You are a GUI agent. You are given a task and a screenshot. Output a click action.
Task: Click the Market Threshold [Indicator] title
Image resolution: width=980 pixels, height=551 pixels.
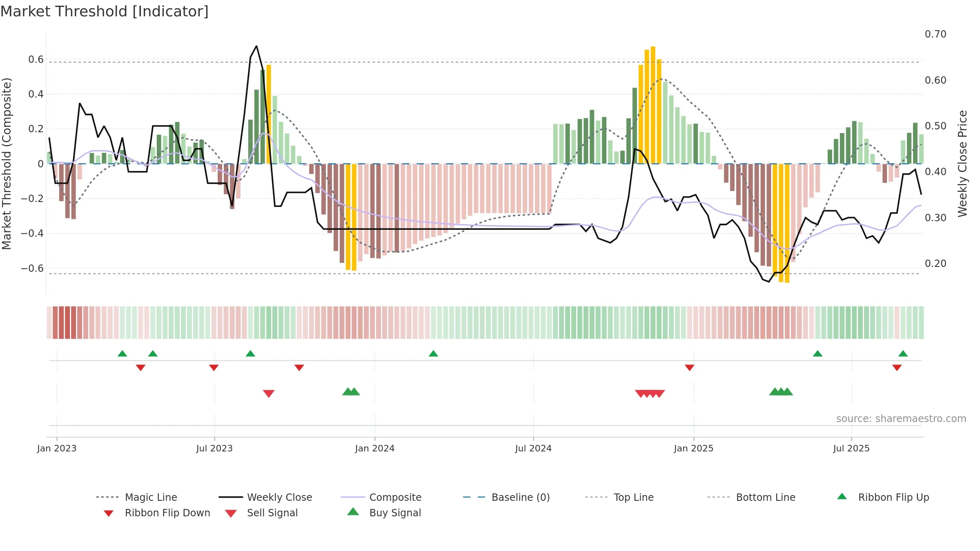coord(105,11)
